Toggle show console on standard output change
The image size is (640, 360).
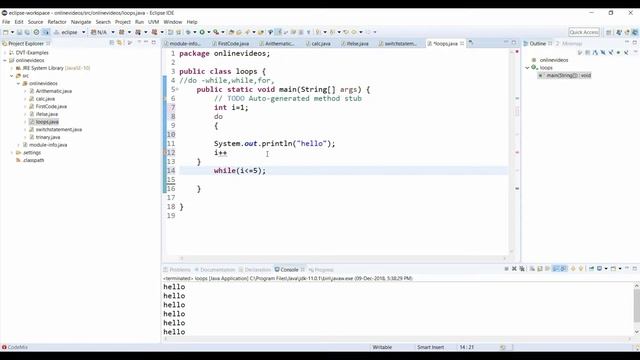click(x=556, y=269)
